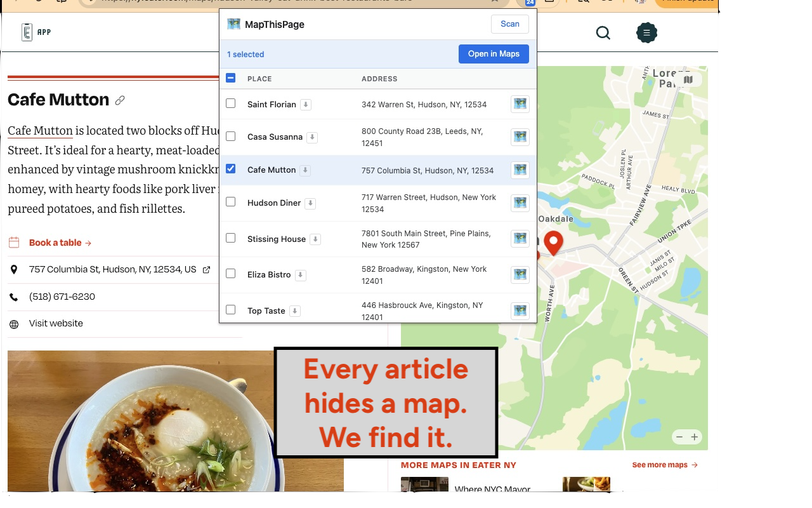This screenshot has width=812, height=508.
Task: Open Top Taste row map icon
Action: (520, 311)
